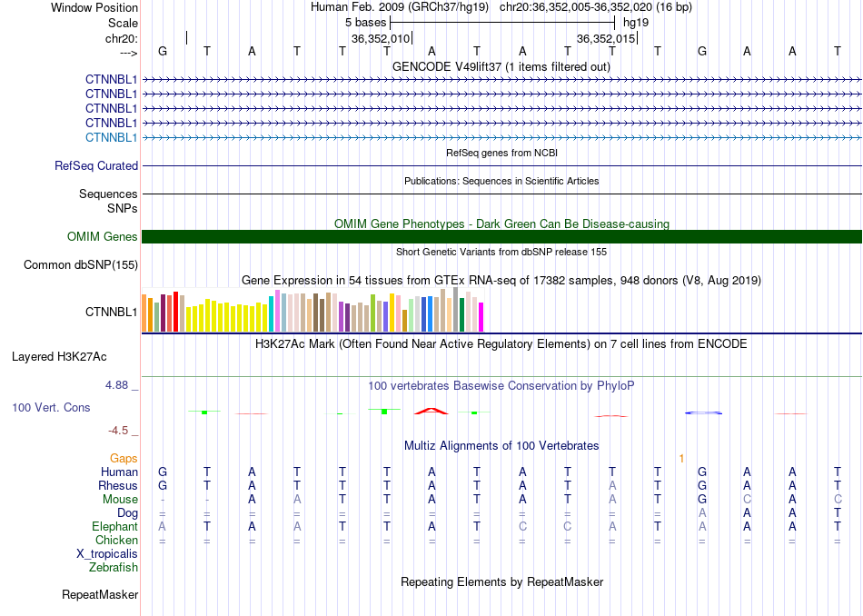Click the orange Gaps label
Image resolution: width=863 pixels, height=616 pixels.
click(x=124, y=458)
